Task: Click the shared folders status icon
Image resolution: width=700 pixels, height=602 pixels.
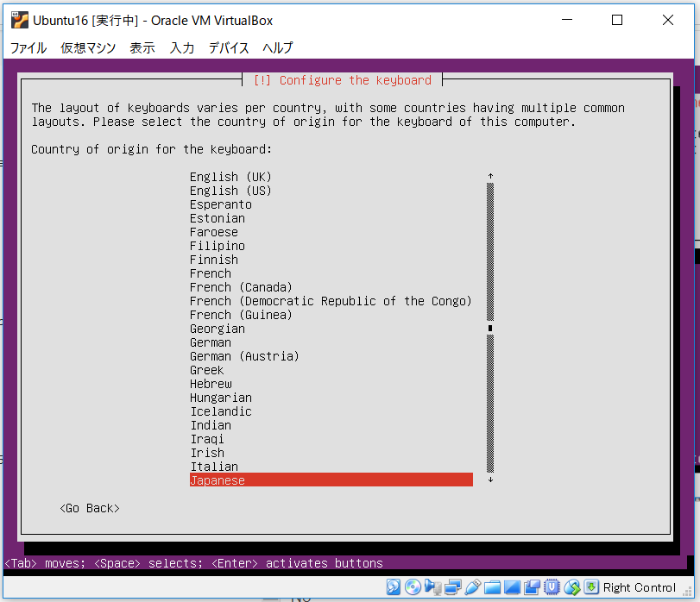Action: pos(491,587)
